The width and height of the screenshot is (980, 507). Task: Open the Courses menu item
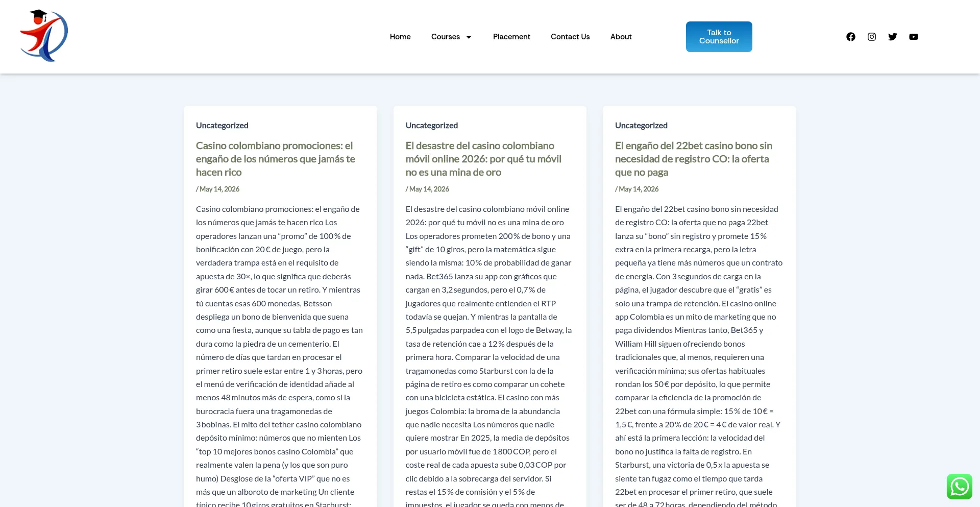tap(446, 37)
